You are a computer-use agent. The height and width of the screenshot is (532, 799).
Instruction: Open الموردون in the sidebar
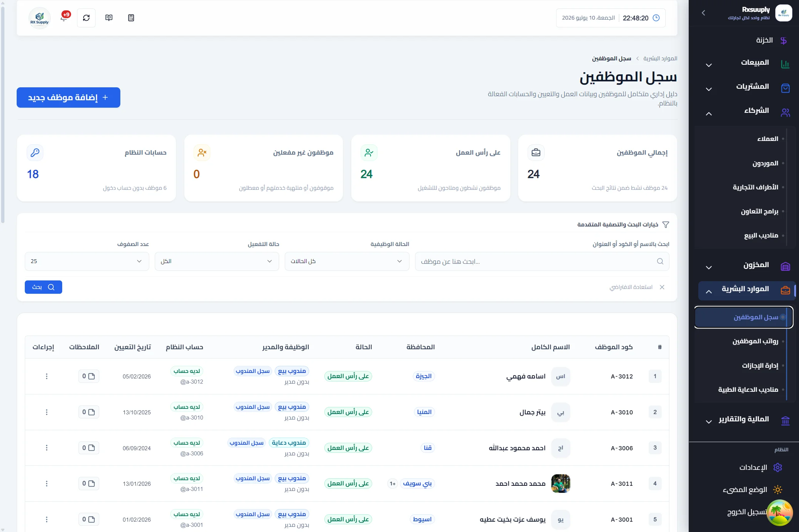765,163
